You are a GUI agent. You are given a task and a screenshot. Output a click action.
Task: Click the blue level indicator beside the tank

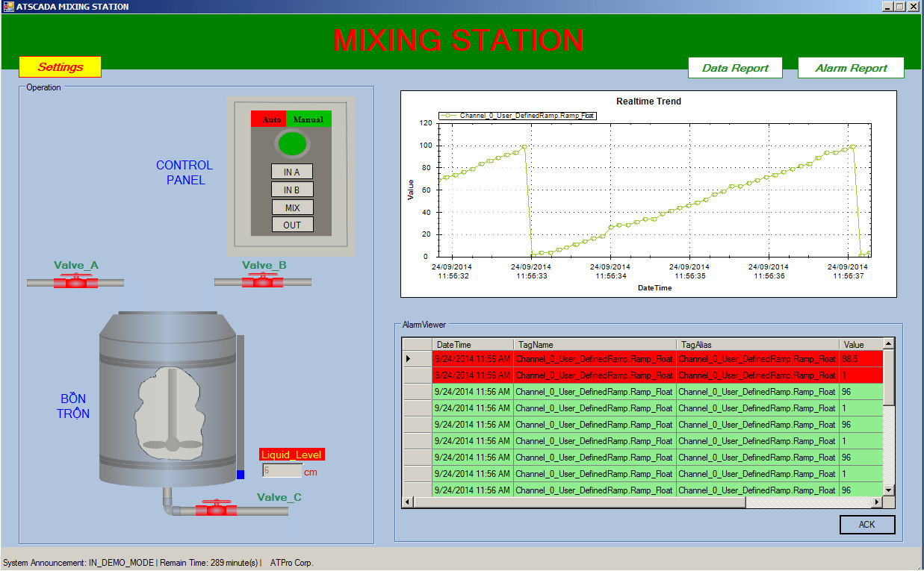(242, 472)
